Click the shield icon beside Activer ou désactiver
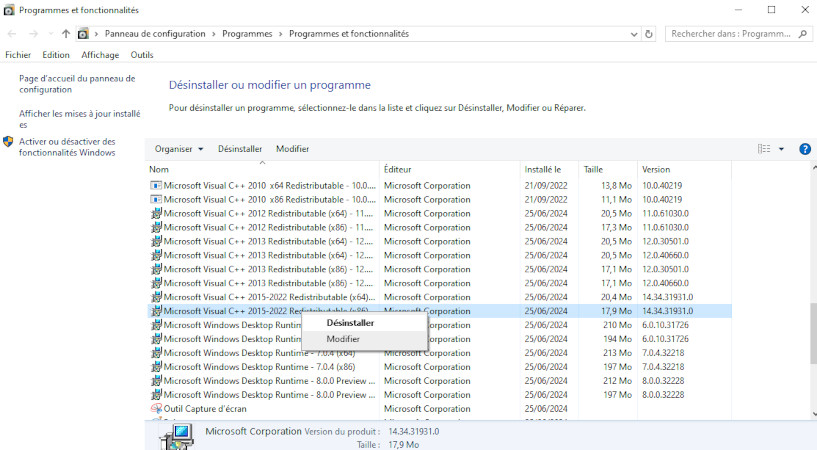 8,142
